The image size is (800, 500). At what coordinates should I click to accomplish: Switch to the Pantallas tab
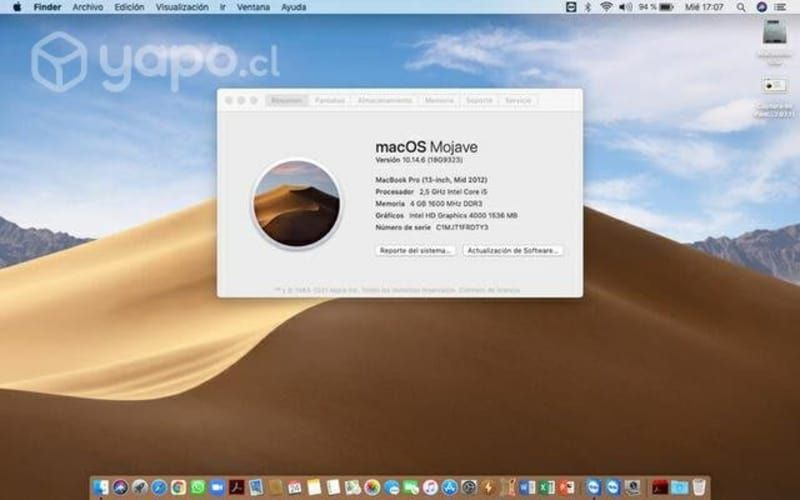click(330, 101)
